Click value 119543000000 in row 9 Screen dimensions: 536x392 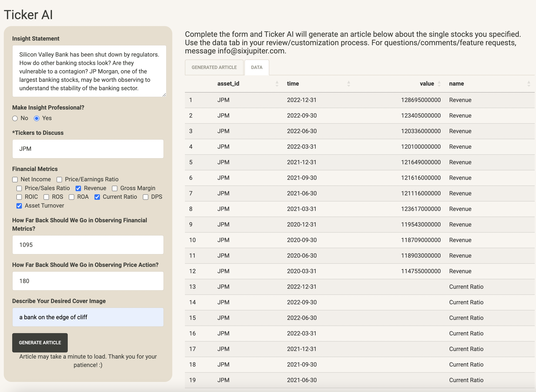coord(421,224)
